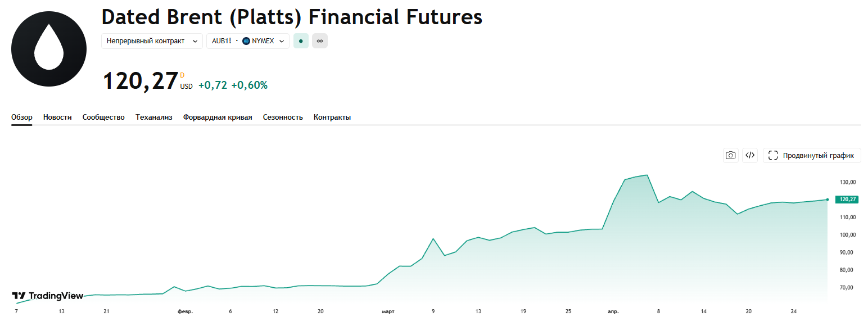
Task: Click the 120,27 price label on axis
Action: pos(847,200)
